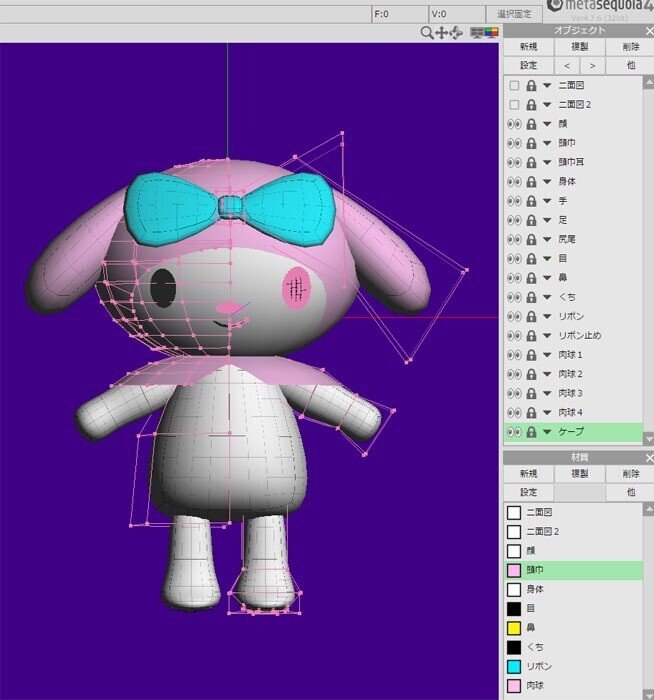
Task: Click the yellow 鼻 material swatch
Action: 514,628
